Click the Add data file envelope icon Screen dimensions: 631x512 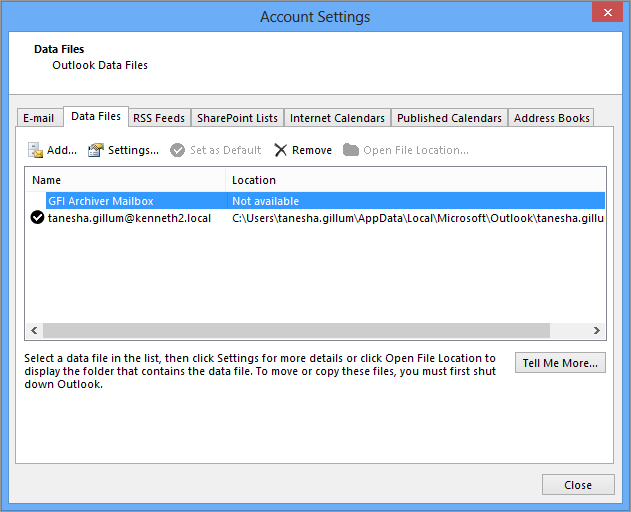click(35, 150)
